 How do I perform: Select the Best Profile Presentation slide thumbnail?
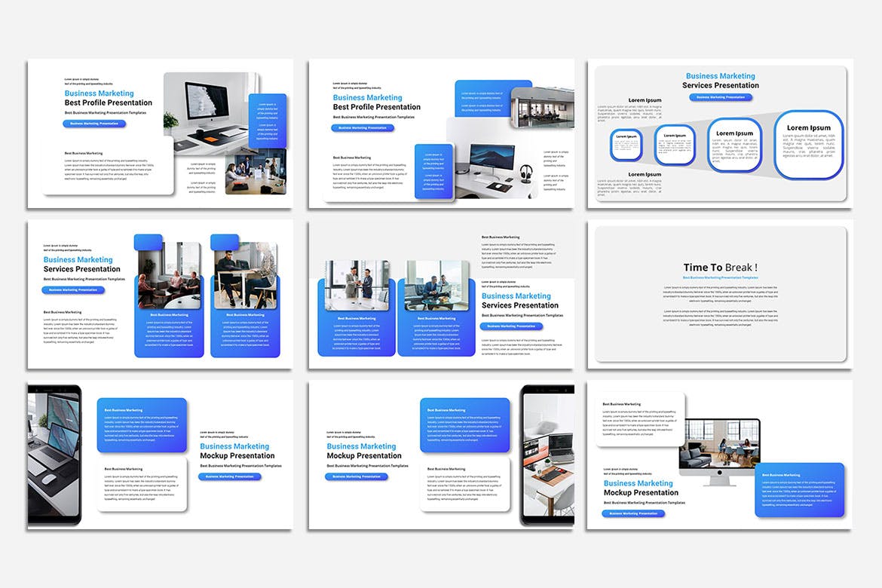click(x=159, y=133)
